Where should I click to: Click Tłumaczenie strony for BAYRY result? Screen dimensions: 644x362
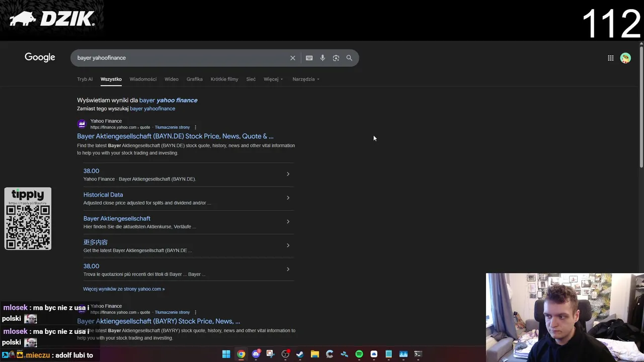pos(172,312)
